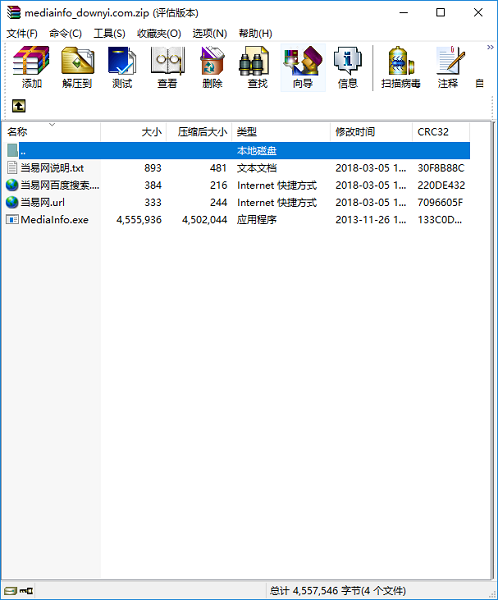Maximize the WinRAR window
Screen dimensions: 498x600
pos(441,13)
